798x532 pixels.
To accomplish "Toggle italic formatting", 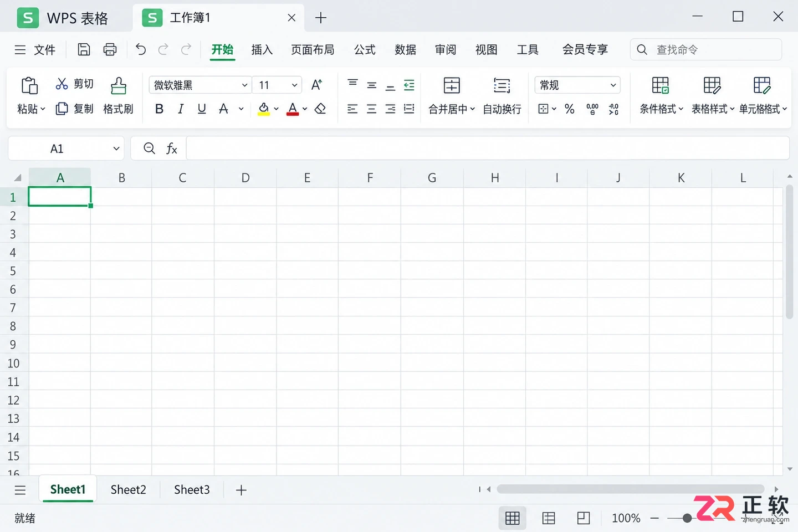I will click(181, 109).
